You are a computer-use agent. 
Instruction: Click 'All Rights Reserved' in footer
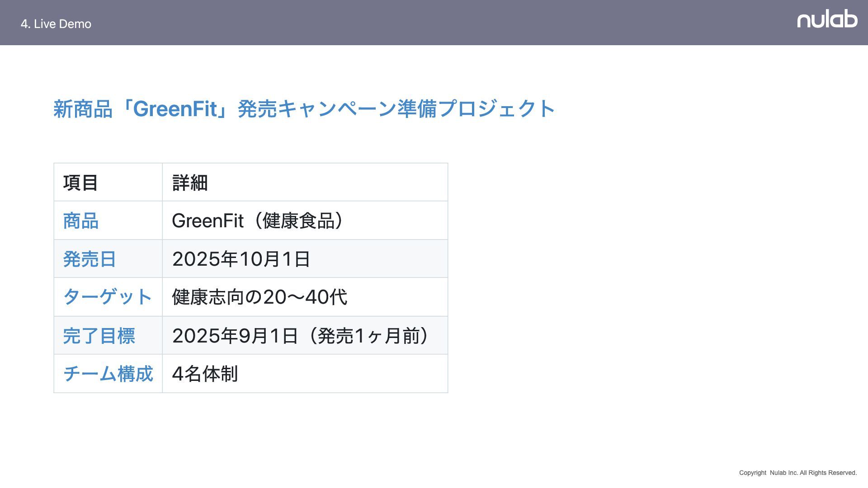coord(828,473)
